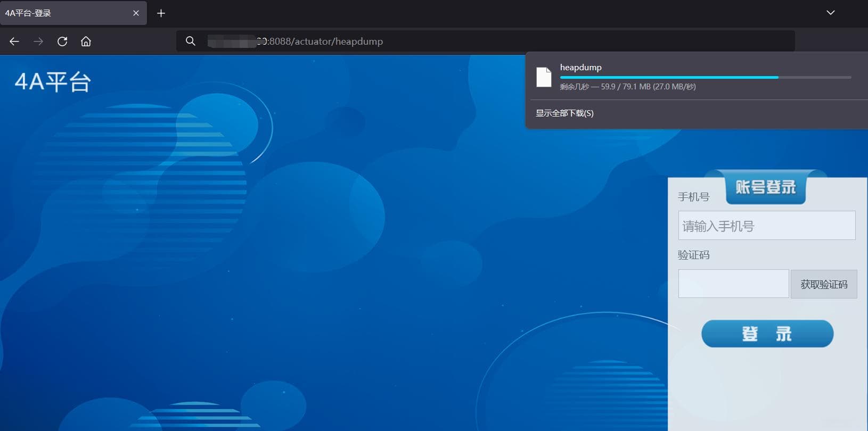This screenshot has width=868, height=431.
Task: Click the heapdump file icon in downloads
Action: pyautogui.click(x=544, y=77)
